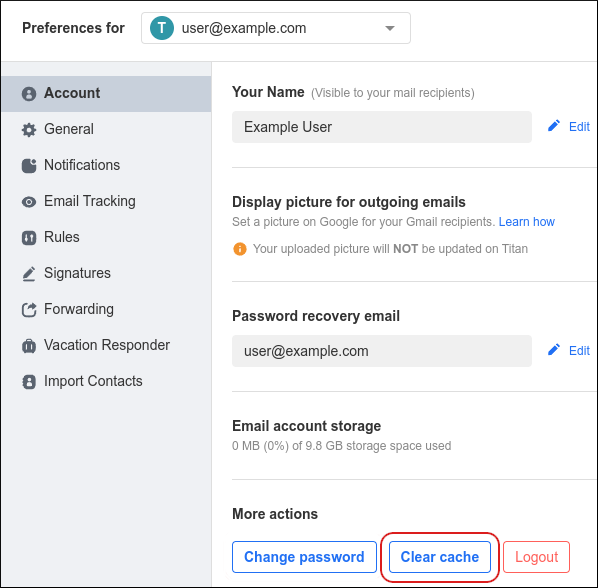Click the red Logout button
Image resolution: width=598 pixels, height=588 pixels.
tap(536, 557)
